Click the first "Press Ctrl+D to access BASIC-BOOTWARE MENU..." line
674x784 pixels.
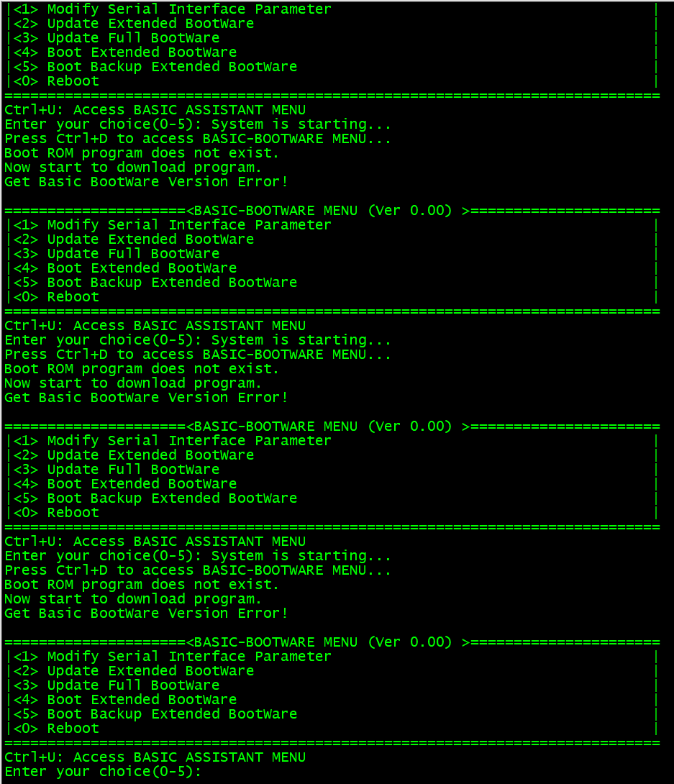coord(198,139)
